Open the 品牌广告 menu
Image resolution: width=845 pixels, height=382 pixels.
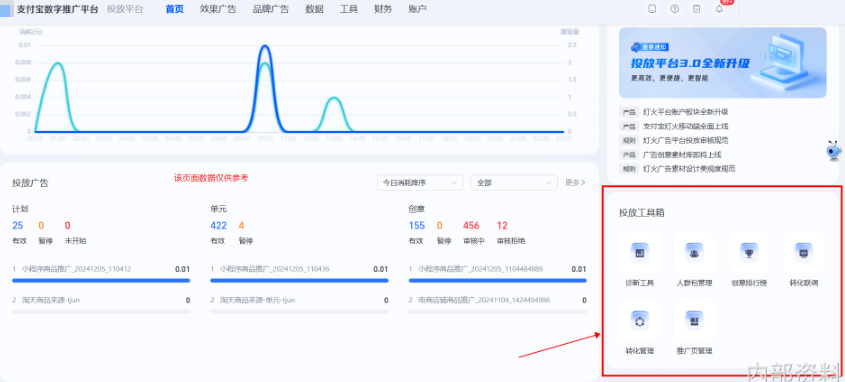(271, 9)
